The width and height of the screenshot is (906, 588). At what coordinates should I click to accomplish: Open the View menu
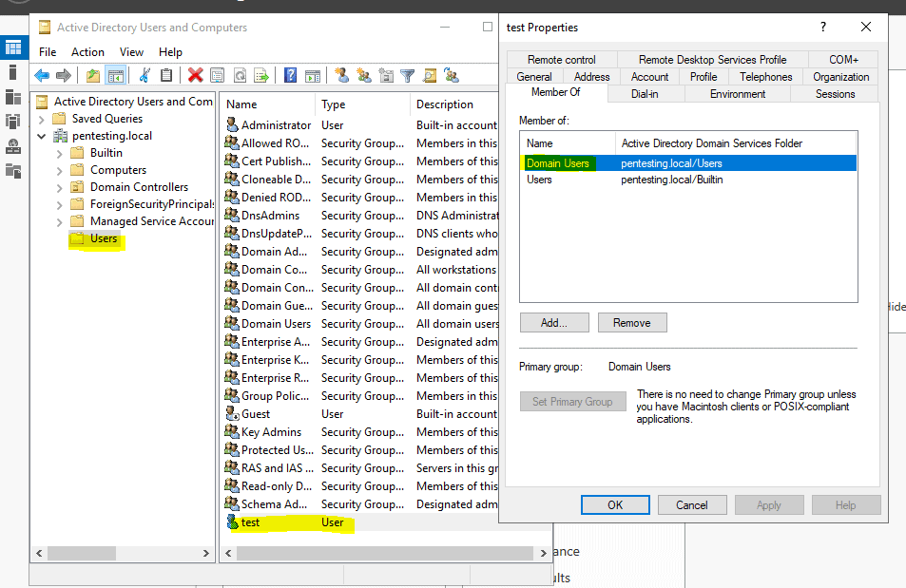132,52
